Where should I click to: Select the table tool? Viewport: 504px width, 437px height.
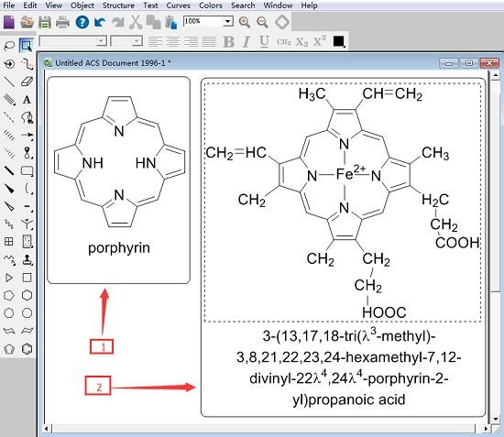click(x=9, y=241)
